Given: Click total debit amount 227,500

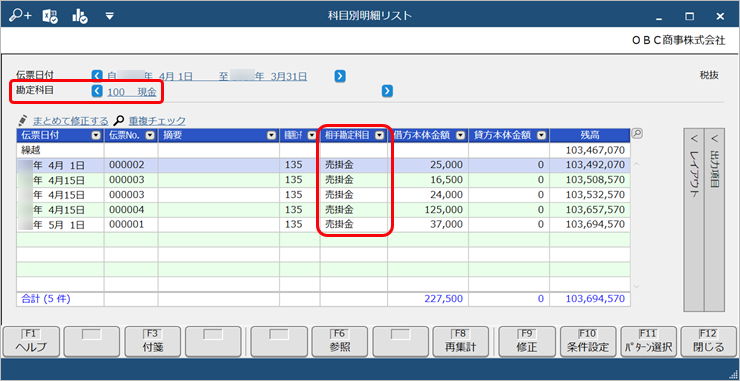Looking at the screenshot, I should pos(444,299).
